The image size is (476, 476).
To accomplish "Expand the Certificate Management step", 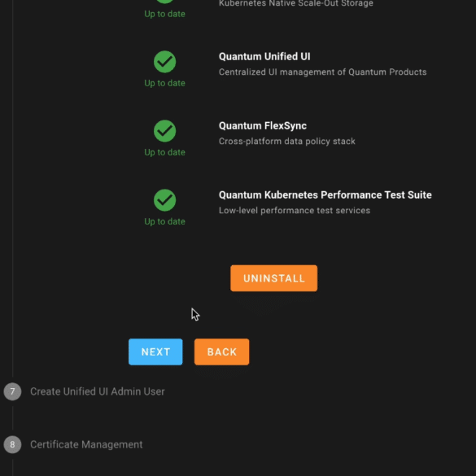I will coord(86,444).
